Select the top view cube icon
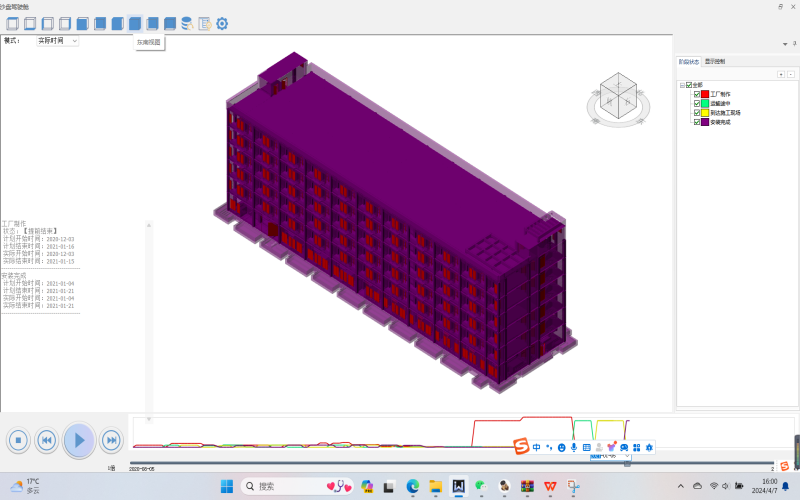Image resolution: width=800 pixels, height=500 pixels. click(12, 23)
